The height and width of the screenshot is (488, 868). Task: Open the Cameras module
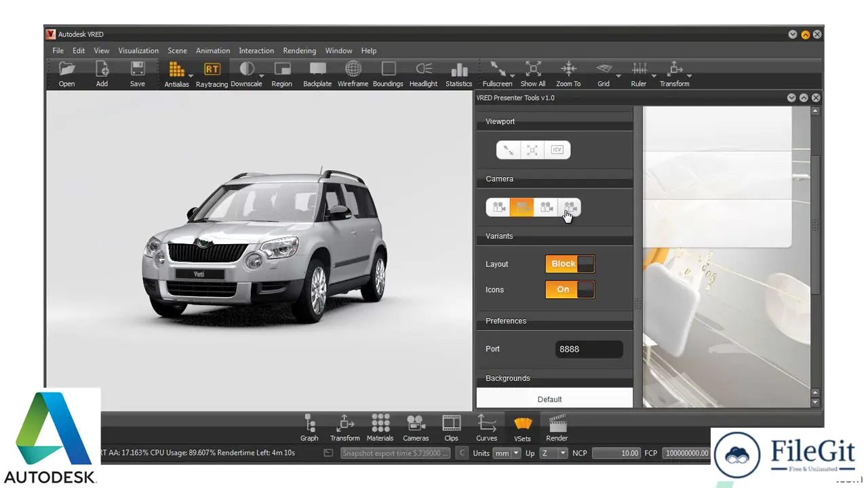tap(416, 428)
